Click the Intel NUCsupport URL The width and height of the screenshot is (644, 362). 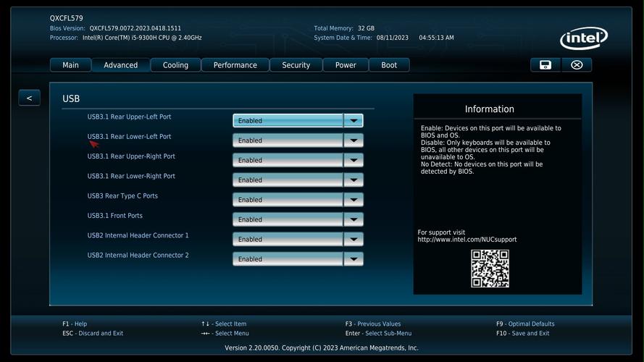pyautogui.click(x=467, y=240)
